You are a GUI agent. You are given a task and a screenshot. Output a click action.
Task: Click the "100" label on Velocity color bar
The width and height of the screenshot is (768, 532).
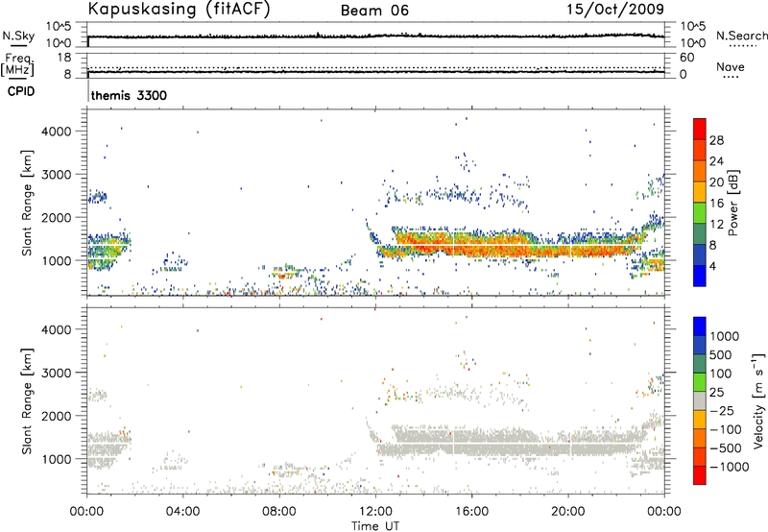pyautogui.click(x=721, y=374)
